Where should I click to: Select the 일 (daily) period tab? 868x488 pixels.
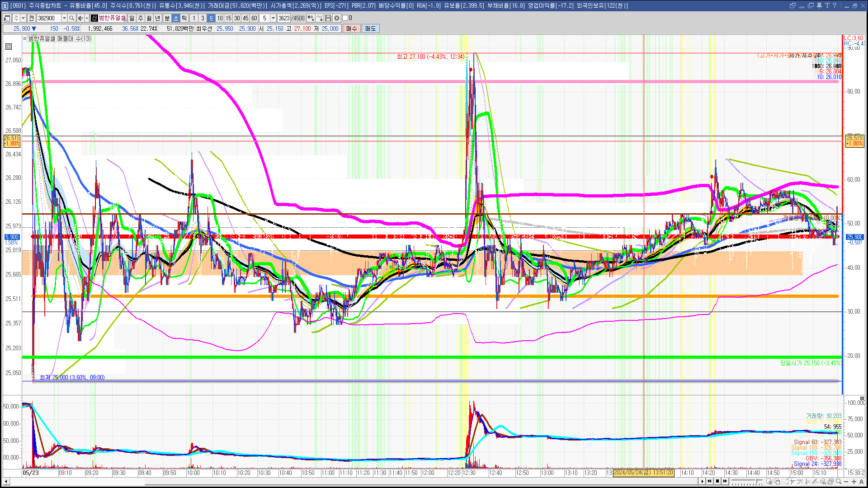[132, 18]
